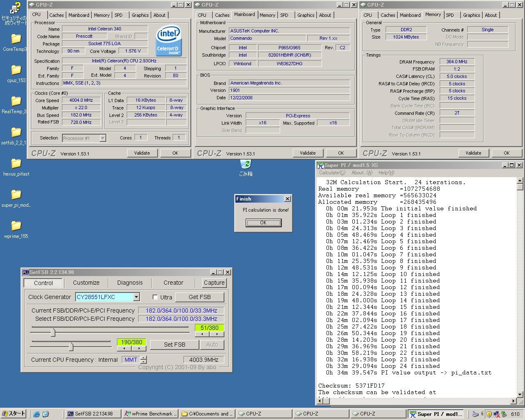Click the upper FSB slider thumb
525x420 pixels.
point(53,332)
